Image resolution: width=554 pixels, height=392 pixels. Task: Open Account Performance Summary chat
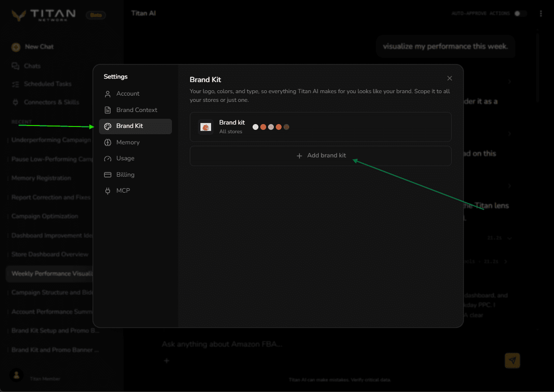[52, 312]
